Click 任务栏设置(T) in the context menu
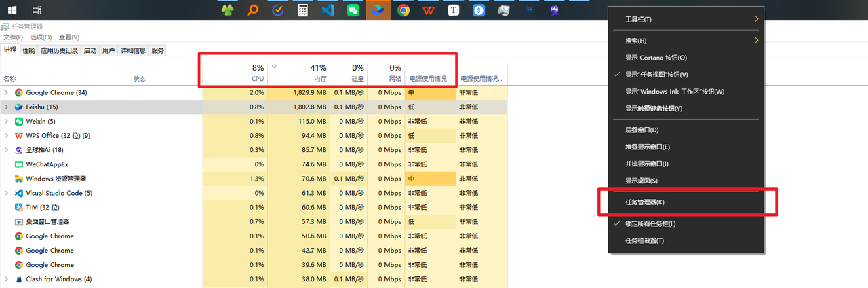This screenshot has height=288, width=868. coord(644,240)
